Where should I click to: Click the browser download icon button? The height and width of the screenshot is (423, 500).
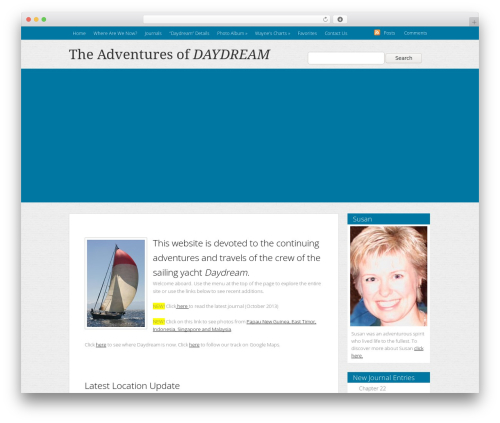(340, 19)
